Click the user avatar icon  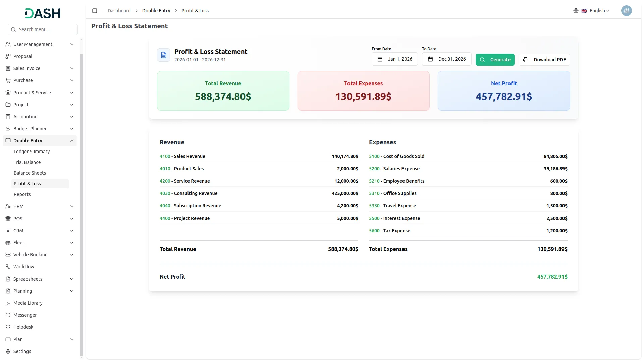(626, 11)
